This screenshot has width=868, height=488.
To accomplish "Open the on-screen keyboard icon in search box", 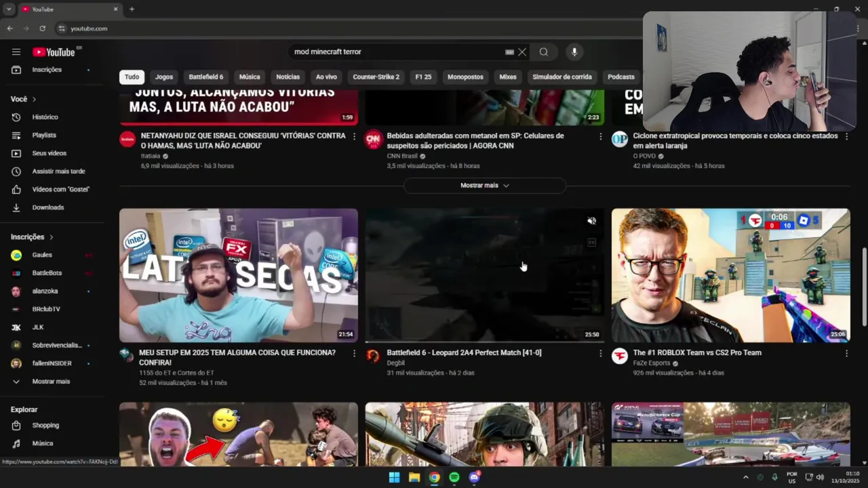I will pos(509,52).
